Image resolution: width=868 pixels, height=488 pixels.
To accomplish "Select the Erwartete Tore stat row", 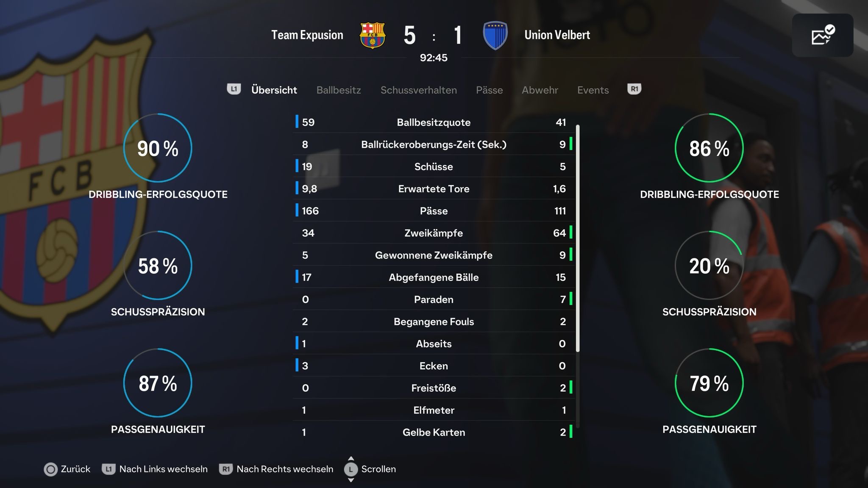I will [x=434, y=189].
